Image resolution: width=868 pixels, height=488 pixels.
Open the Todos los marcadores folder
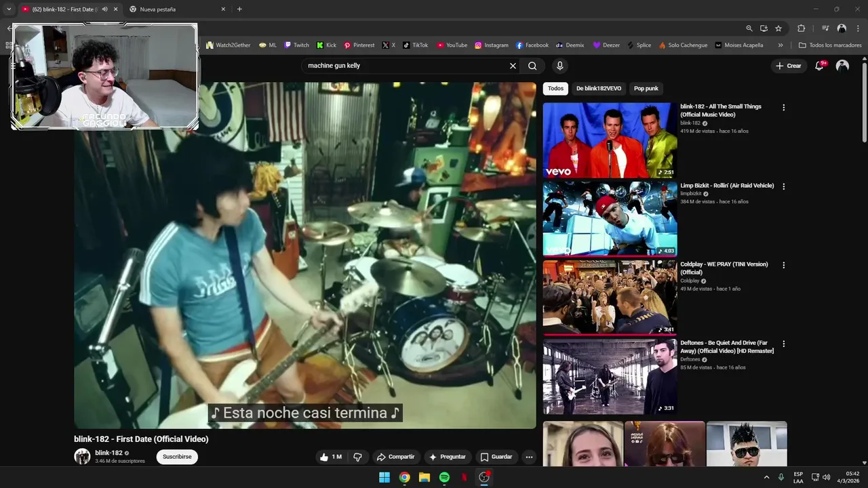[830, 45]
